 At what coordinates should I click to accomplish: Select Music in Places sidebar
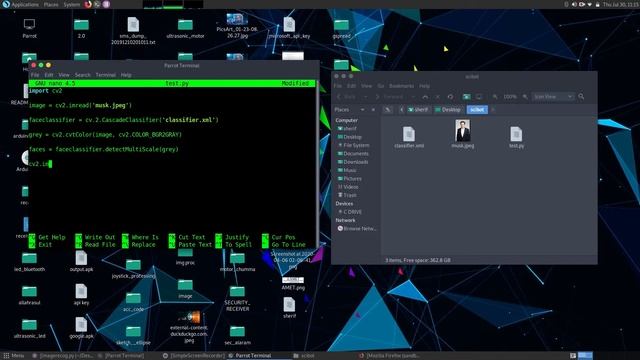pos(347,170)
